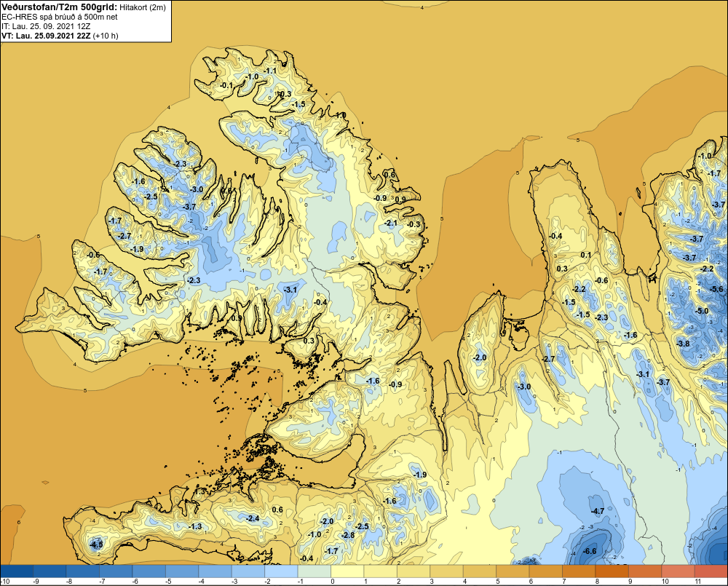Select legend color between 7 and 8
Screen dimensions: 728x586
coord(579,571)
